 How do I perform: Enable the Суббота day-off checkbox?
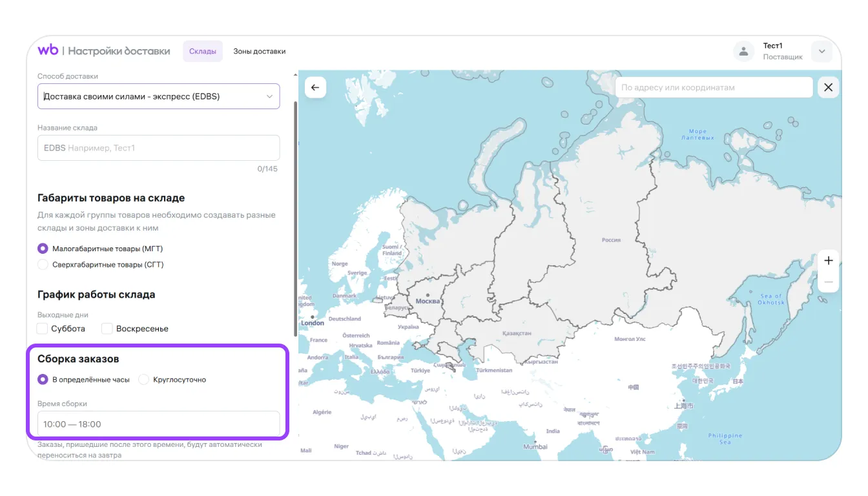point(43,329)
